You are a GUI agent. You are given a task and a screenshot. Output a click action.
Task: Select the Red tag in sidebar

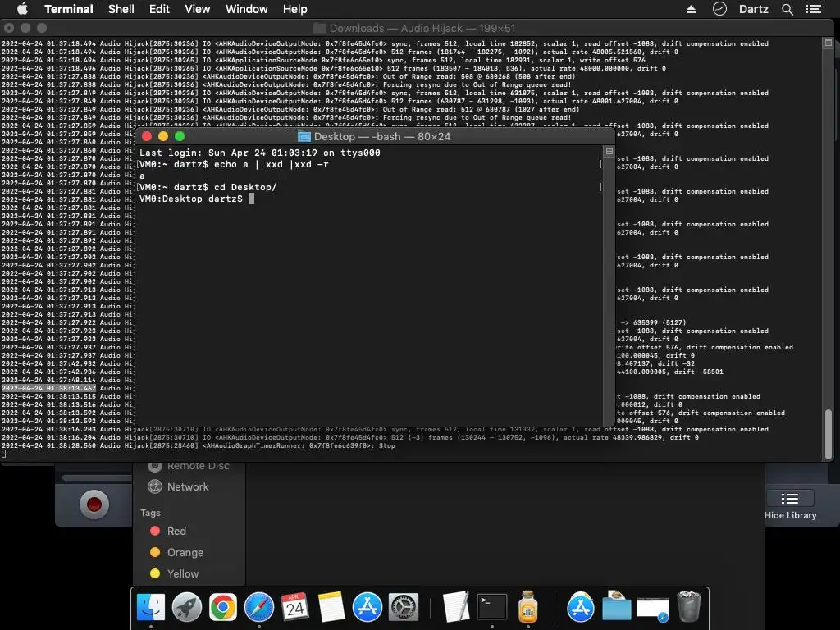(x=168, y=531)
